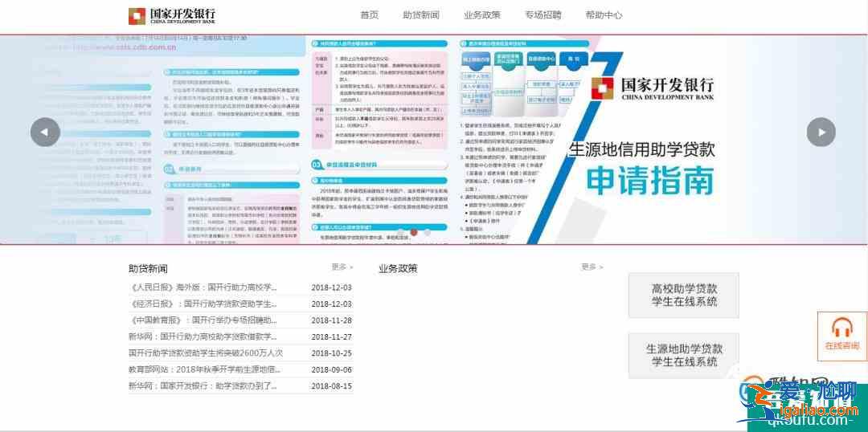Go to 助贷新闻 in the top navigation

[x=420, y=15]
